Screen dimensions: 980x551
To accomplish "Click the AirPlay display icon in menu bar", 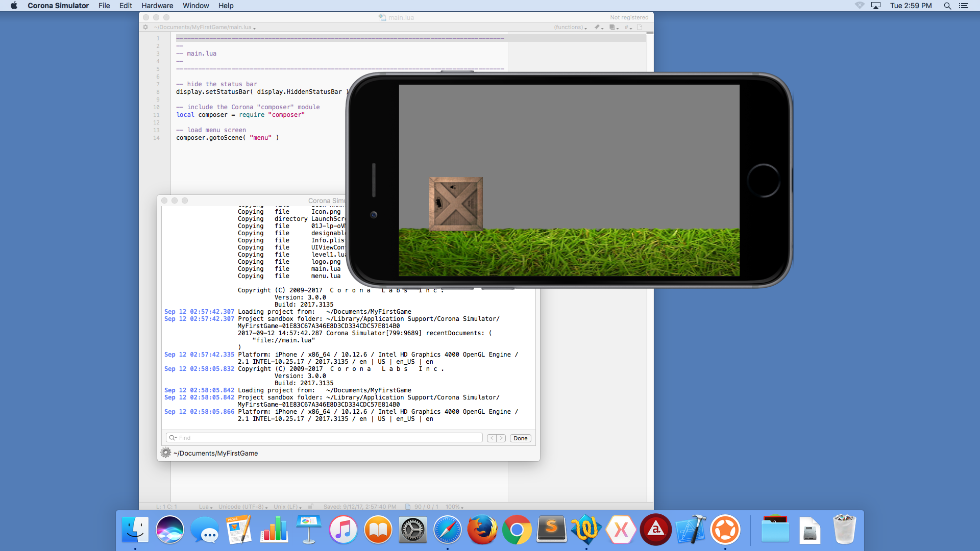I will [x=876, y=6].
